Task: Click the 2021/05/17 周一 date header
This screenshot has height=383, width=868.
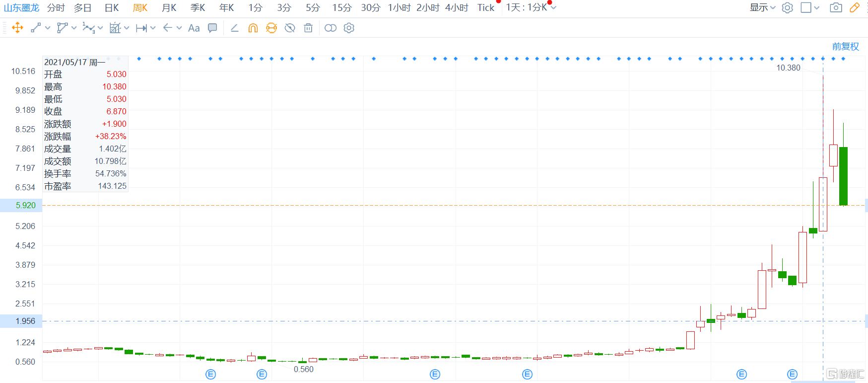Action: click(75, 62)
